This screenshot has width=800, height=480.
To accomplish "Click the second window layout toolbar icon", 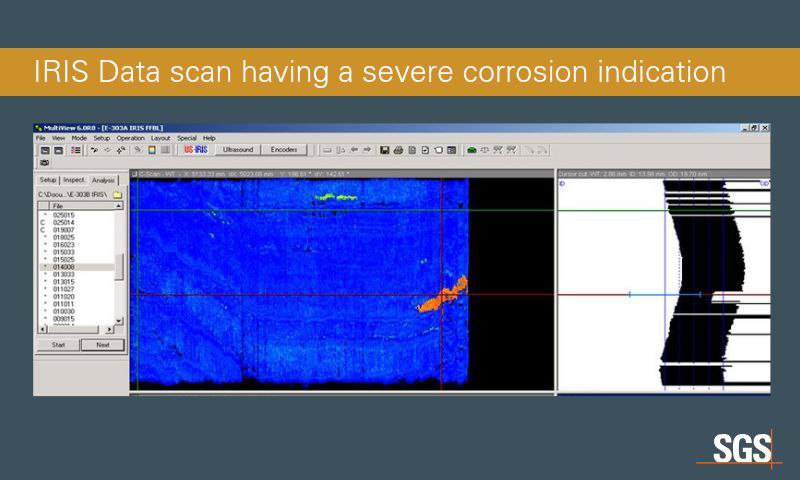I will point(58,150).
